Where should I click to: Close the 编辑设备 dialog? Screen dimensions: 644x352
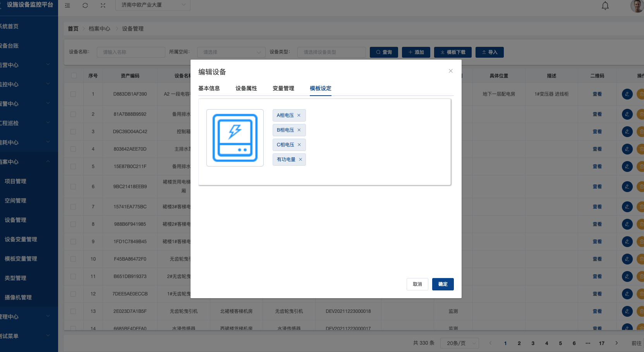coord(451,71)
